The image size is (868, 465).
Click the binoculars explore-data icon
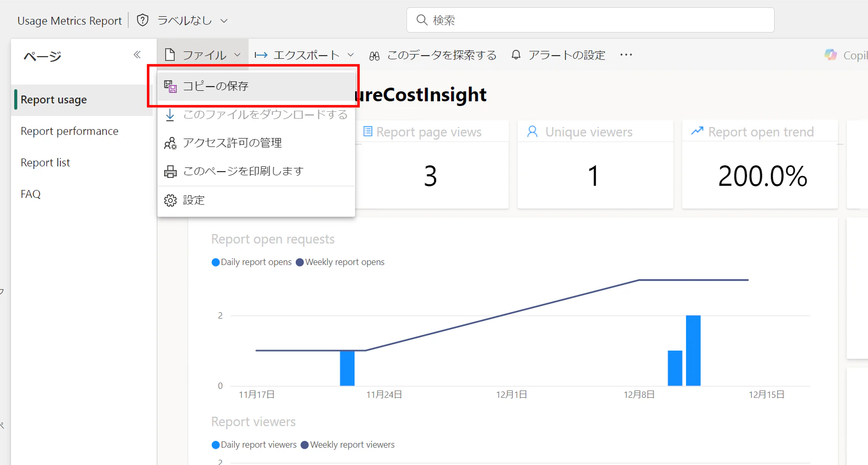[374, 55]
